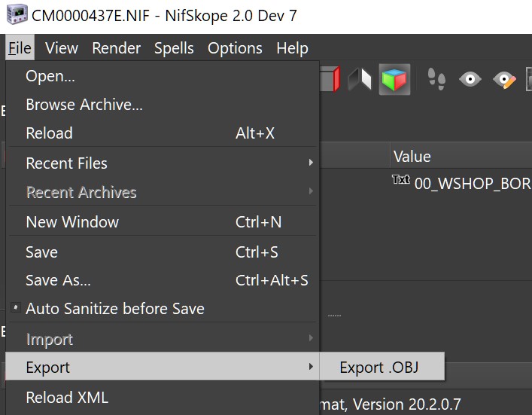
Task: Click Reload XML menu entry
Action: [67, 398]
